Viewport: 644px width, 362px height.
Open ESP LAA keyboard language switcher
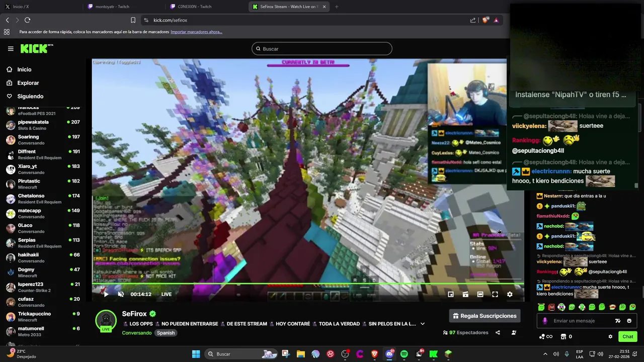580,354
